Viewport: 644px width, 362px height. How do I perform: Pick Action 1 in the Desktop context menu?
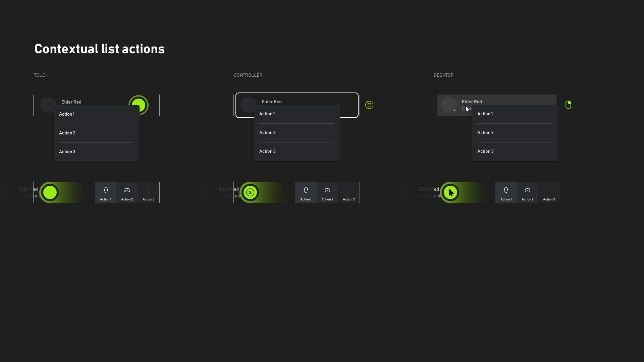tap(515, 114)
